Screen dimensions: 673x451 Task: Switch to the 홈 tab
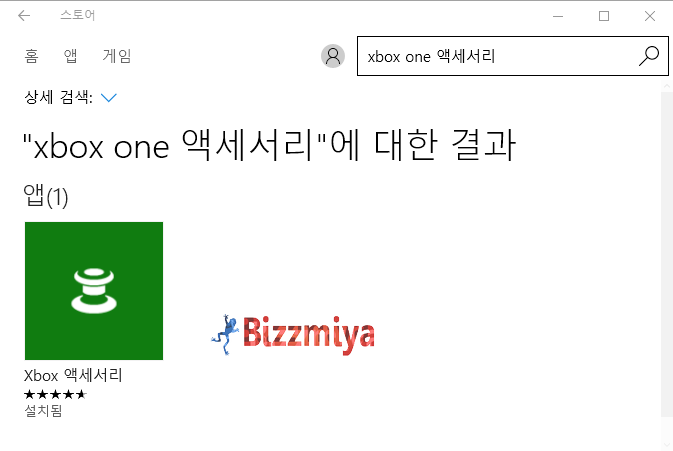[x=31, y=56]
